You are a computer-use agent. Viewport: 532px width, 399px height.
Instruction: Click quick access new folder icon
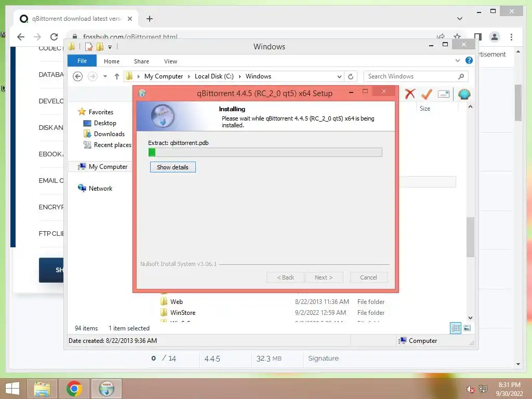tap(100, 46)
